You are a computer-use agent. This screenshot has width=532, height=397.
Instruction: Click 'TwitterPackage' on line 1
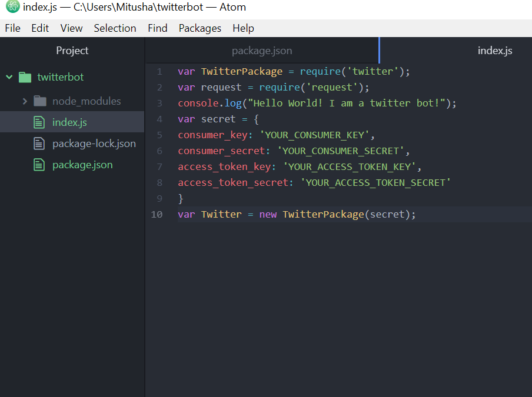(x=241, y=72)
